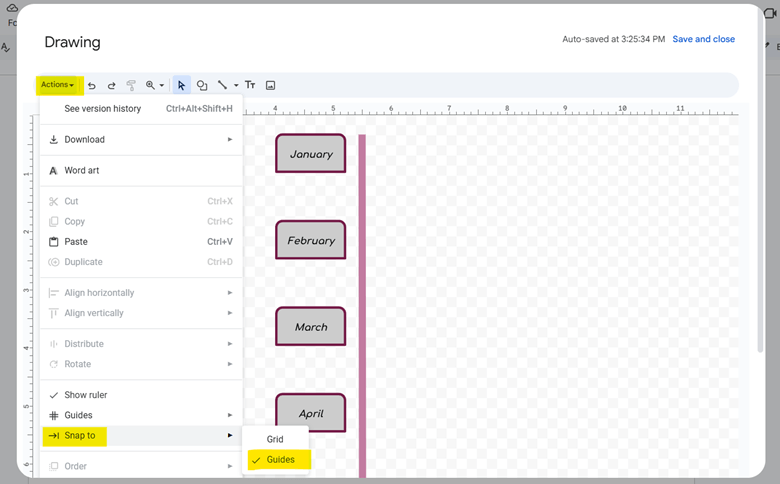Uncheck Snap to Guides

tap(280, 460)
